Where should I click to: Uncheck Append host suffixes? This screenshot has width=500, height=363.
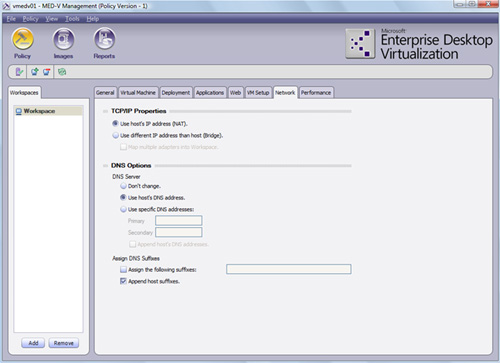[x=123, y=281]
